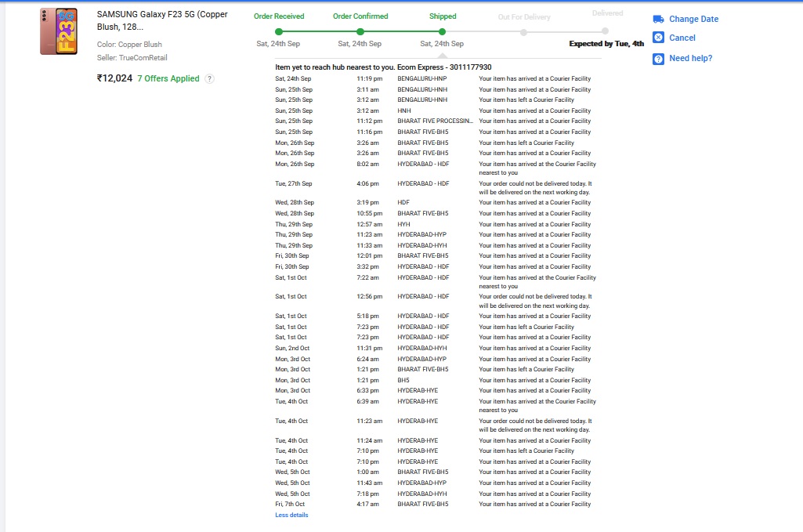803x532 pixels.
Task: Select the Mon, 3rd Oct 6:24 am time
Action: tap(367, 360)
